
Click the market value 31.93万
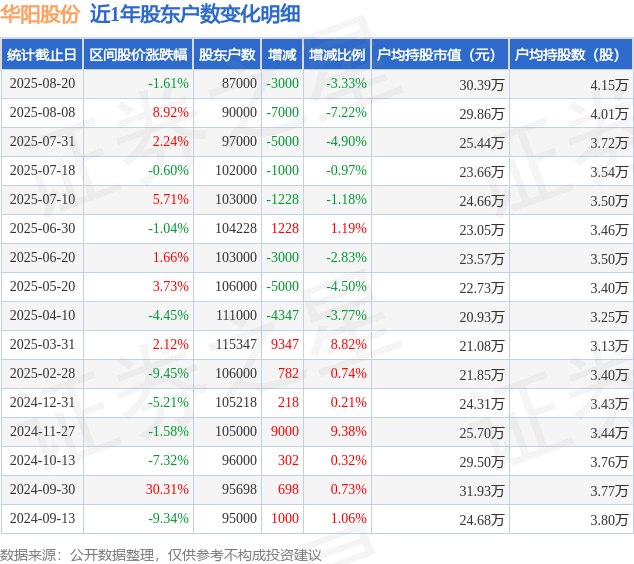point(482,491)
